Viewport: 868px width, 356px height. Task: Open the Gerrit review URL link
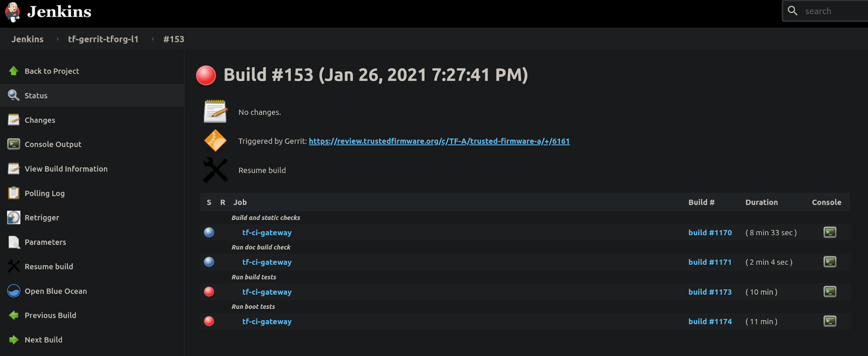[x=439, y=141]
